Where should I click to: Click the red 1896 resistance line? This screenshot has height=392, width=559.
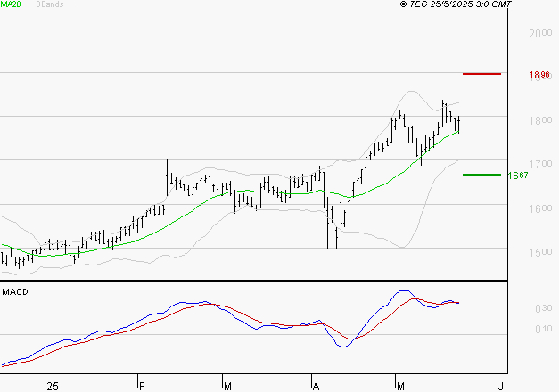click(x=481, y=74)
